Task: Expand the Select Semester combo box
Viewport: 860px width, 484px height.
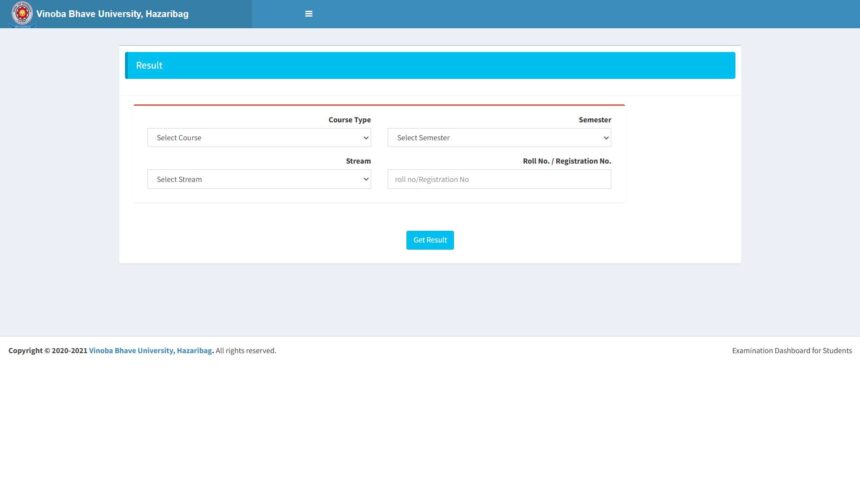Action: [x=498, y=138]
